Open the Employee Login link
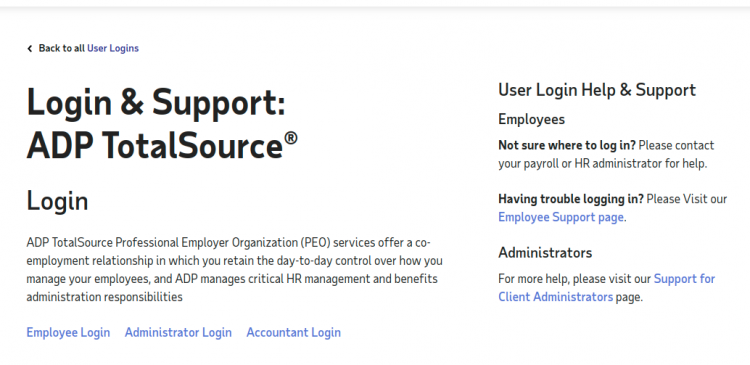Screen dimensions: 750x365 point(68,332)
